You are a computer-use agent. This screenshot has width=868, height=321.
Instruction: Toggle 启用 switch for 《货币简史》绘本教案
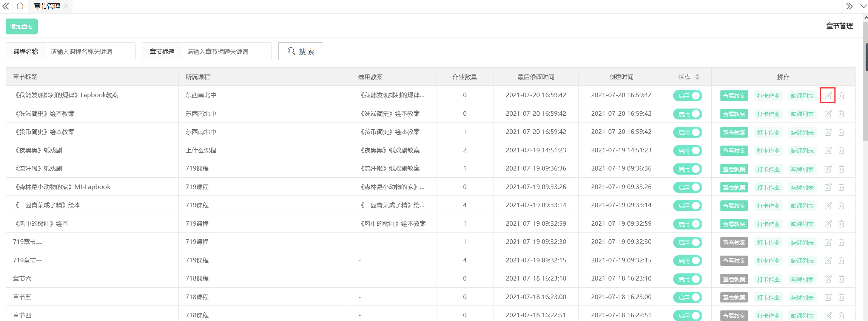[688, 132]
